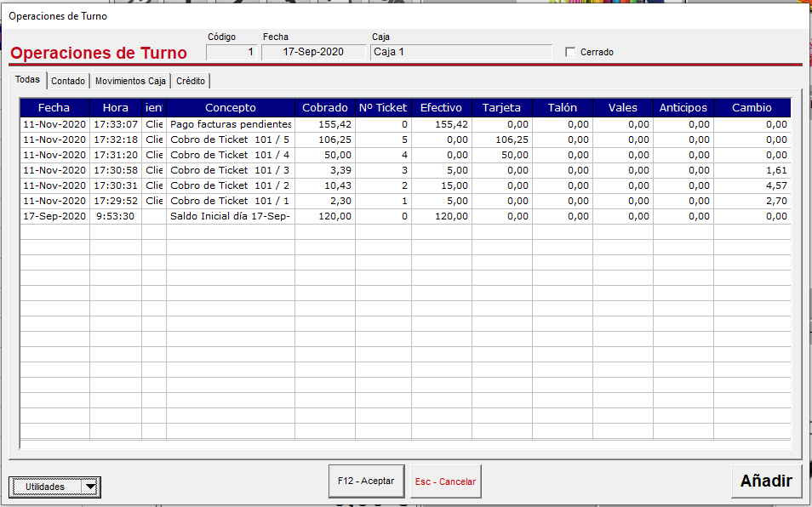
Task: Select the Crédito tab
Action: [x=191, y=81]
